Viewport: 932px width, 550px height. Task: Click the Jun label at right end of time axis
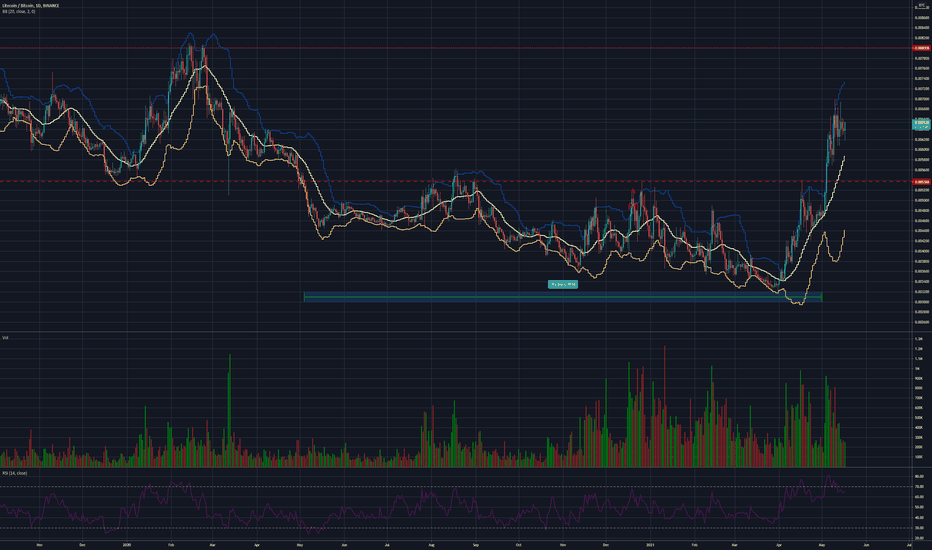pyautogui.click(x=866, y=544)
